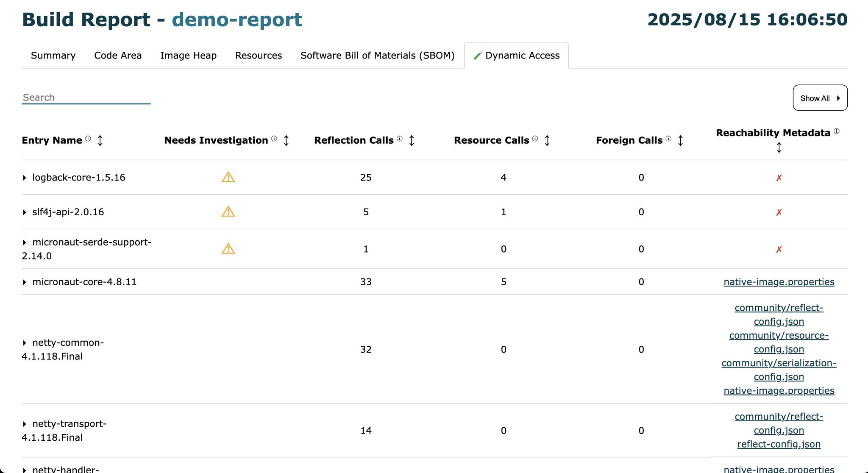The height and width of the screenshot is (473, 868).
Task: Click slf4j-api warning triangle icon
Action: tap(228, 211)
